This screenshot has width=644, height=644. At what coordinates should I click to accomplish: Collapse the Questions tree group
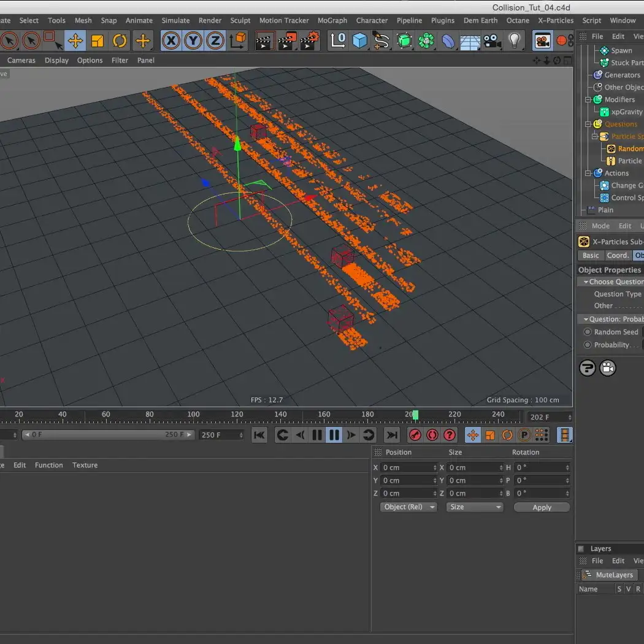[x=588, y=124]
